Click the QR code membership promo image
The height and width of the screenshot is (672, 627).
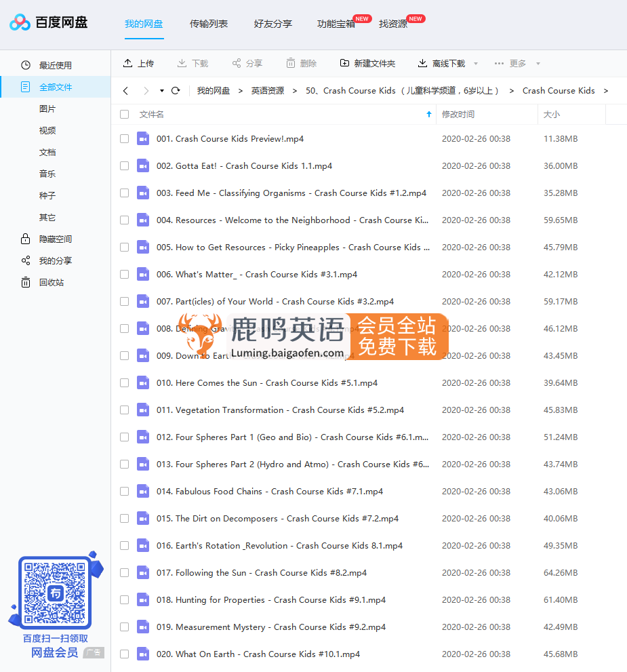(x=55, y=592)
